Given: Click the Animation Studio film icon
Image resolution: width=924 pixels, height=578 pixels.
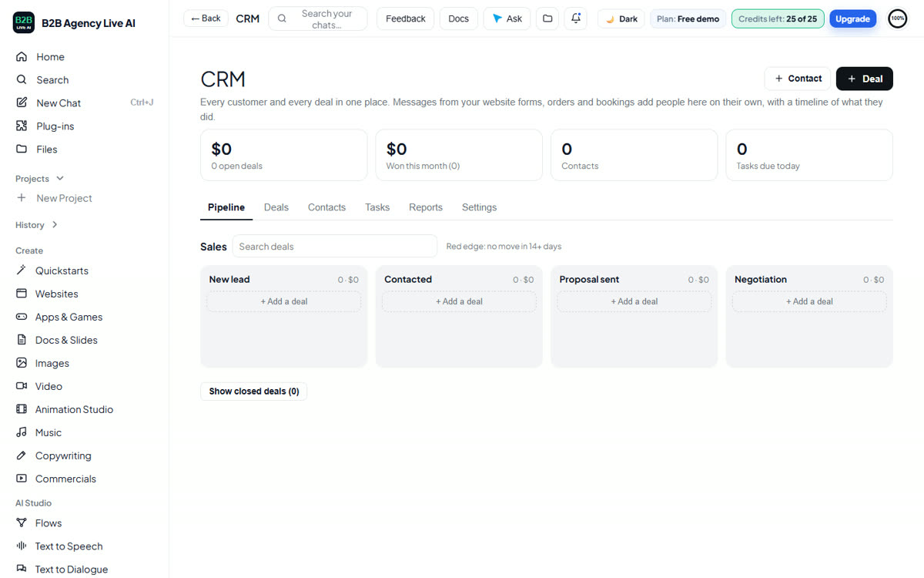Looking at the screenshot, I should point(21,409).
